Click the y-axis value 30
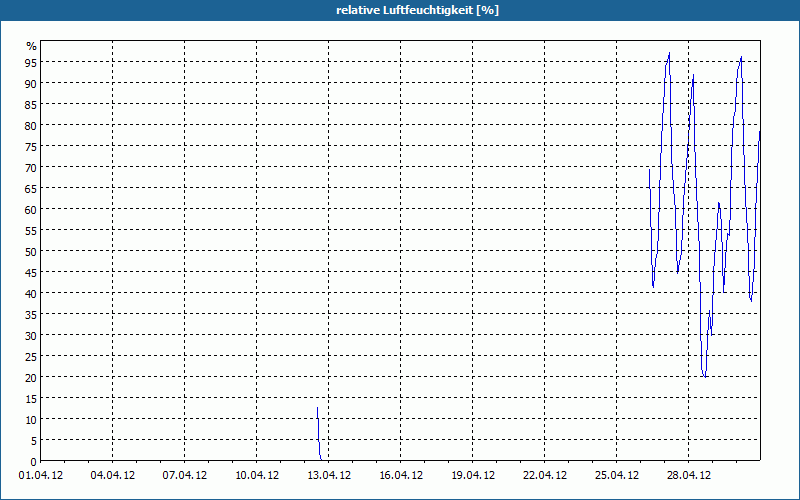The height and width of the screenshot is (500, 800). [31, 335]
